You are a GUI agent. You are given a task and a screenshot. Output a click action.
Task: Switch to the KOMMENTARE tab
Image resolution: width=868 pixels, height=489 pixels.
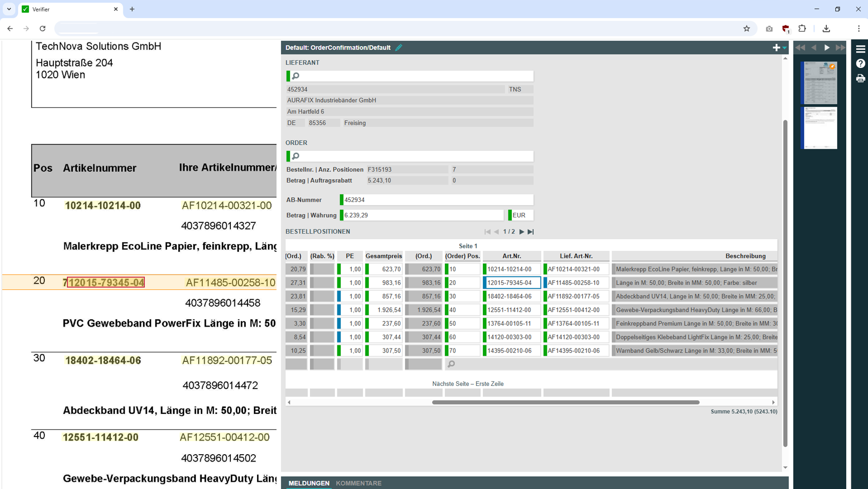[x=359, y=483]
